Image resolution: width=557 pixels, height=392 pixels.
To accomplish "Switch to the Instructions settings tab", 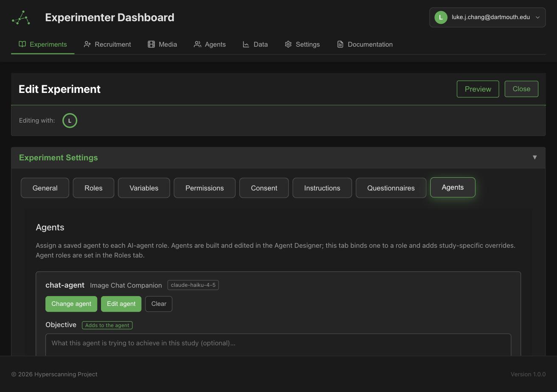I will (x=322, y=188).
